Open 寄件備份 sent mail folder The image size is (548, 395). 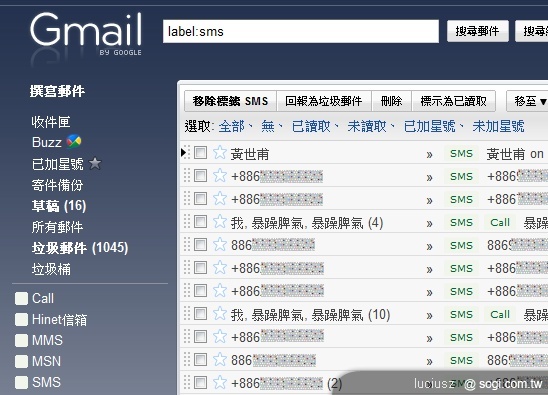58,185
